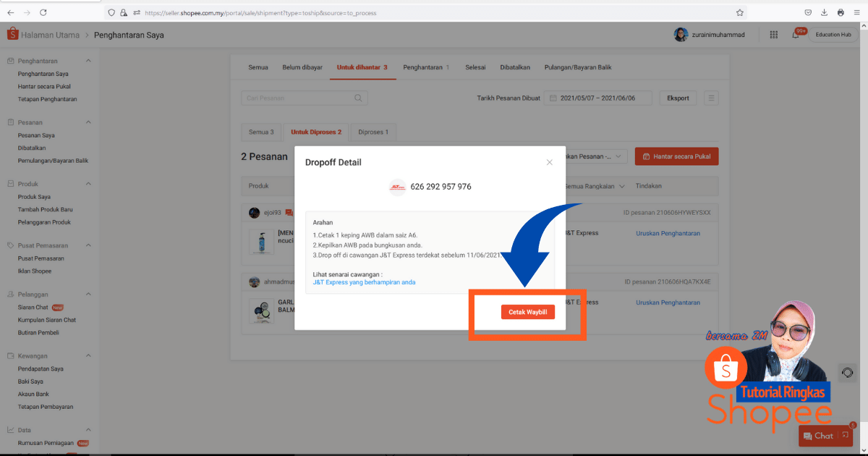Click the chat icon beside ejoi93
868x456 pixels.
[289, 213]
